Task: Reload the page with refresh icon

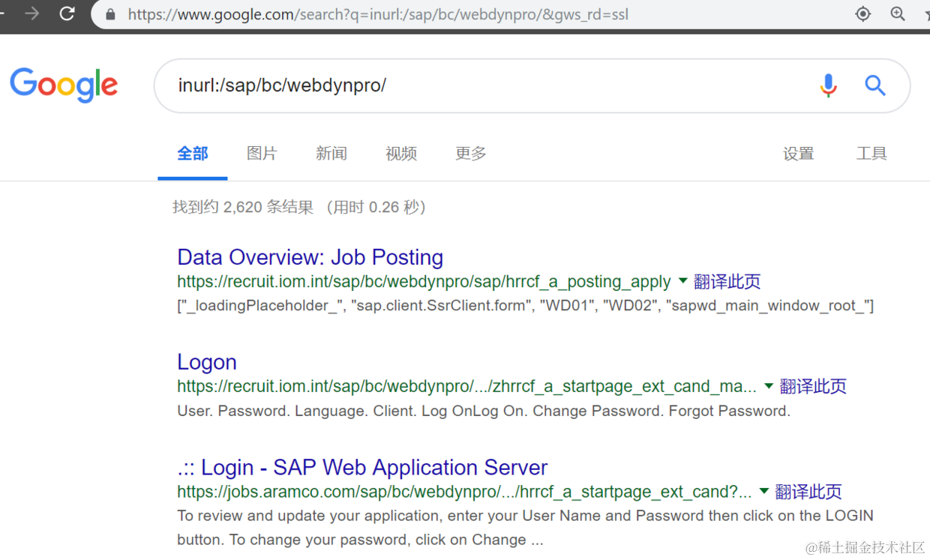Action: (67, 13)
